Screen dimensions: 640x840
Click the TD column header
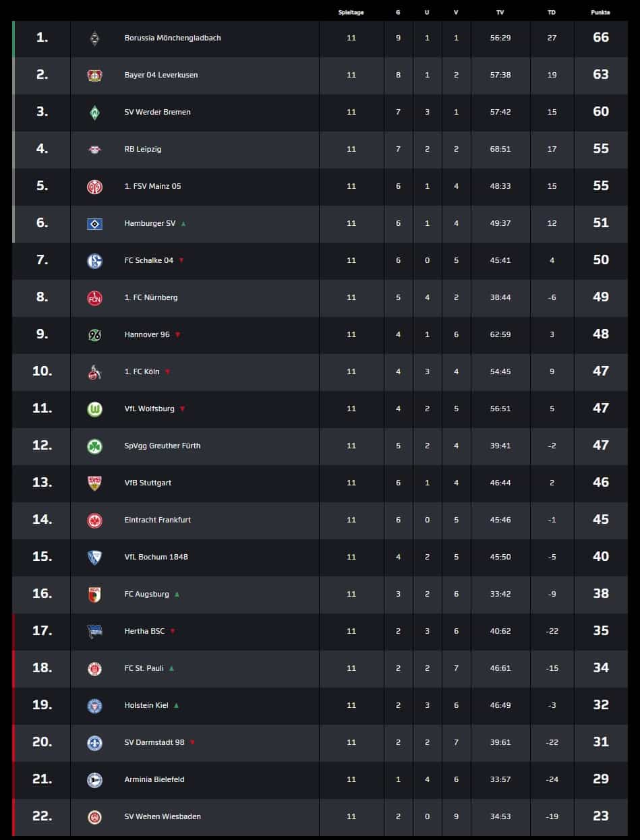[552, 13]
